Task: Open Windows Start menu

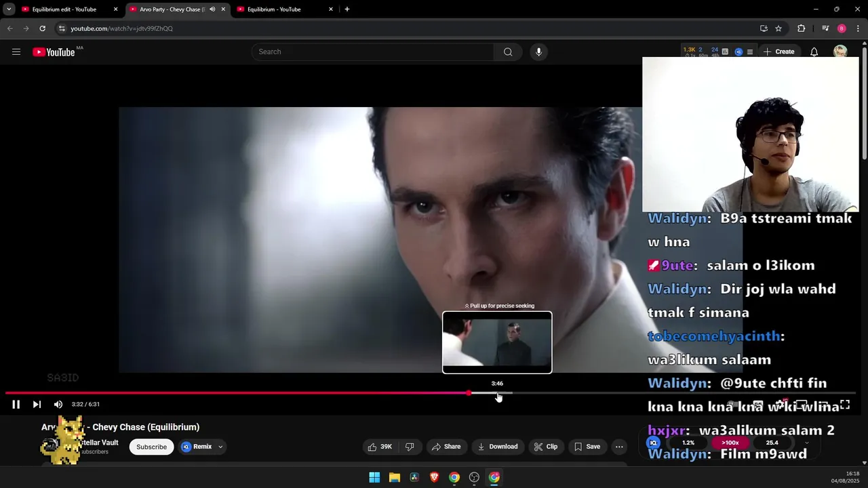Action: [x=374, y=477]
